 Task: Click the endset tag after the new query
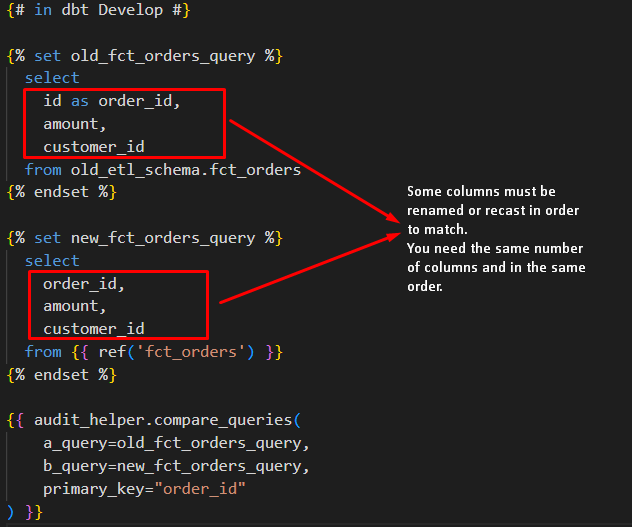coord(61,375)
